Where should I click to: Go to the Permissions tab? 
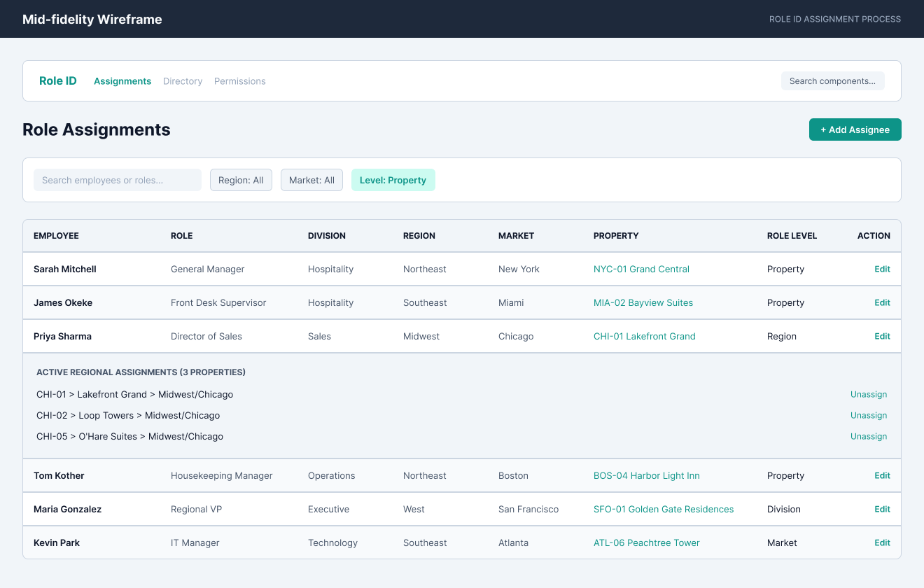(240, 81)
